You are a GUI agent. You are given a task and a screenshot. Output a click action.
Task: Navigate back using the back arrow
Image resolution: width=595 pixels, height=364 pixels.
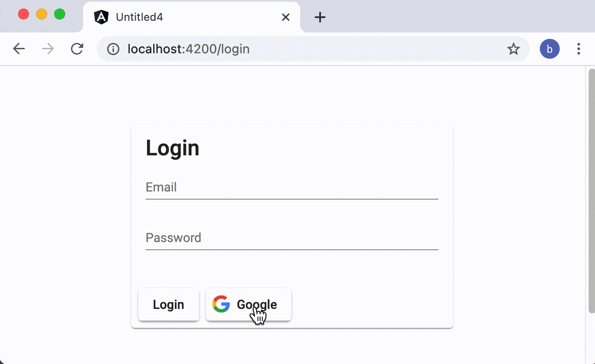pos(19,48)
